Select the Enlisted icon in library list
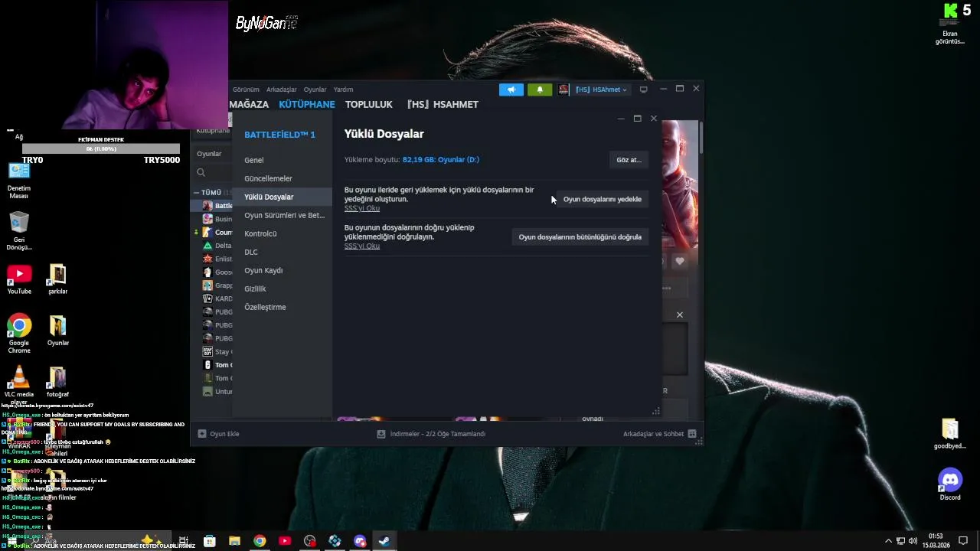This screenshot has height=551, width=980. coord(207,259)
